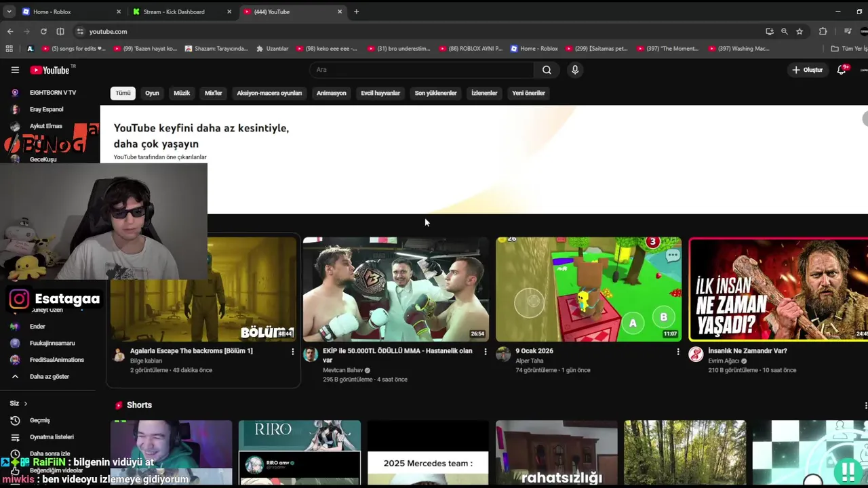Open Mevtcan Bahav channel avatar

pos(311,354)
